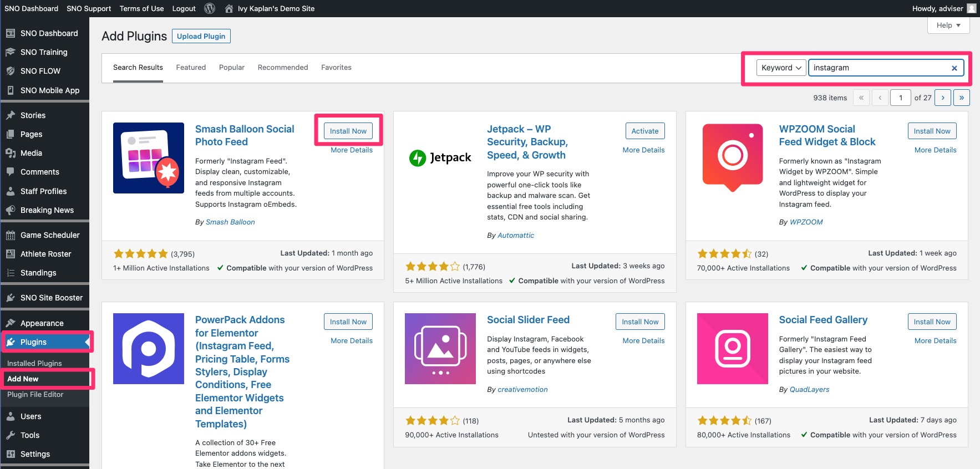
Task: Install Social Feed Gallery now
Action: coord(932,322)
